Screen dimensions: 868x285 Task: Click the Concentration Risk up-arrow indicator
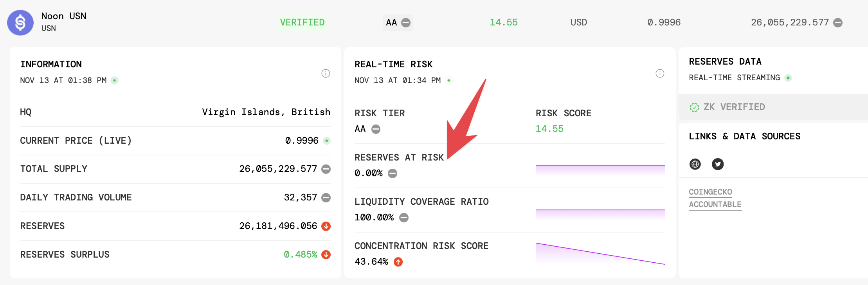tap(398, 262)
